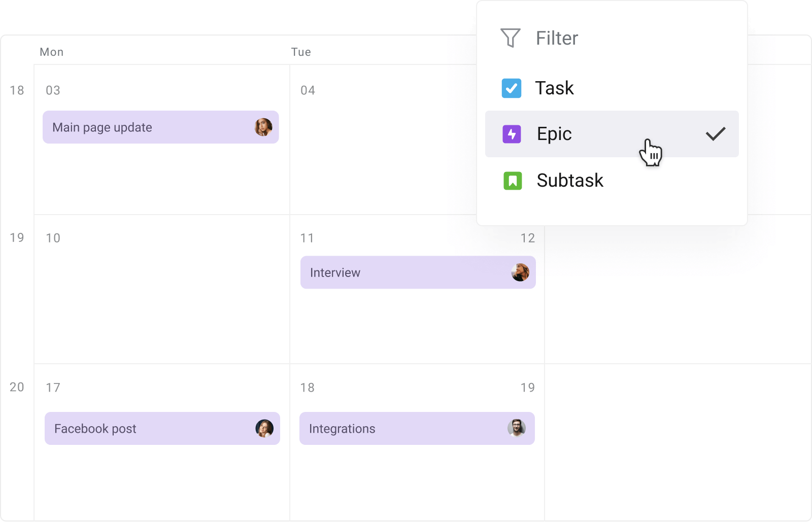This screenshot has width=812, height=522.
Task: Select the green Subtask bookmark icon
Action: coord(512,181)
